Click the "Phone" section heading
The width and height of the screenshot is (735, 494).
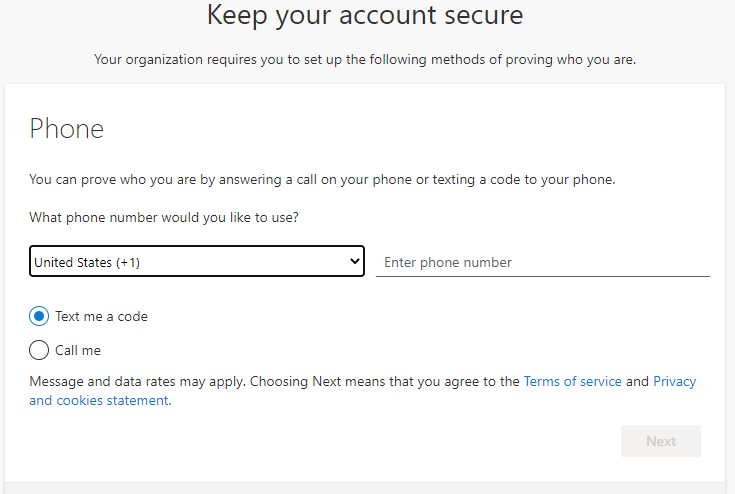coord(66,129)
